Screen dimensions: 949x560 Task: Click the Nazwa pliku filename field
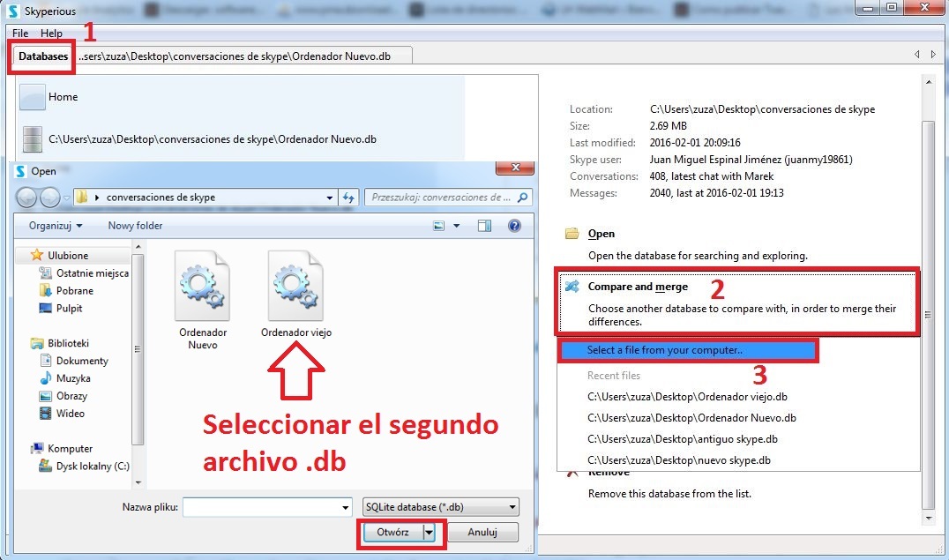[x=262, y=507]
